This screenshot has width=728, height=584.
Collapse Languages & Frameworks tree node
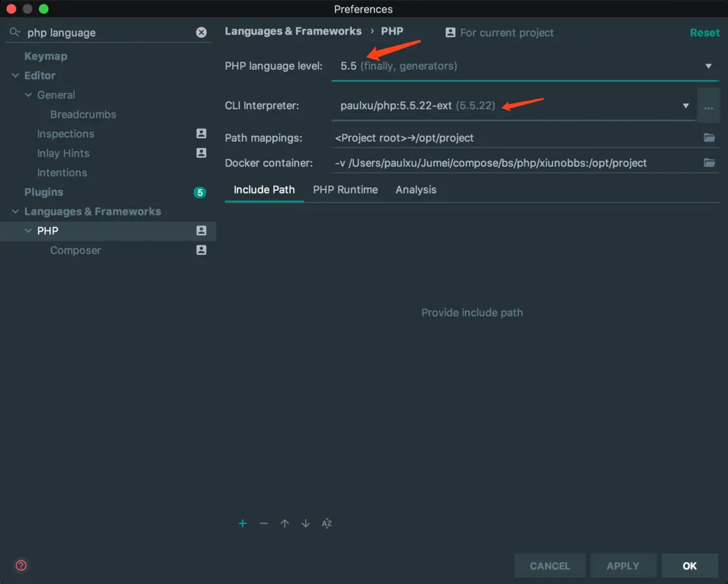pyautogui.click(x=15, y=211)
